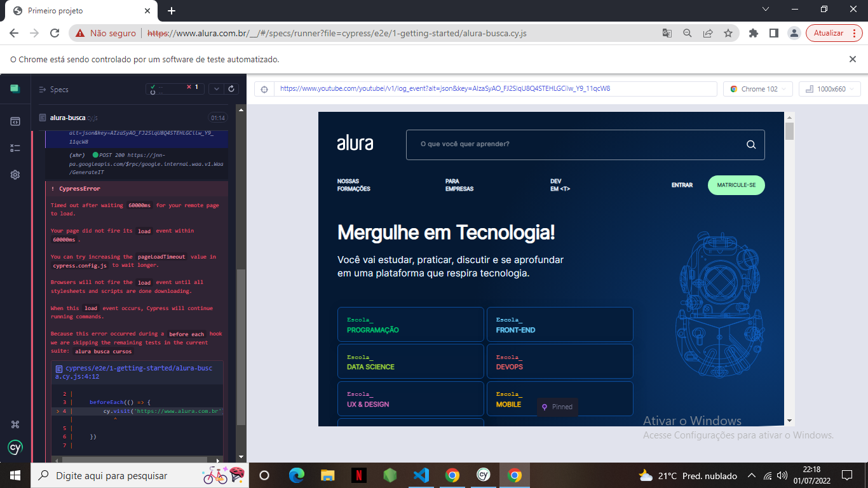Rerun all tests with the reload icon
868x488 pixels.
[x=232, y=89]
